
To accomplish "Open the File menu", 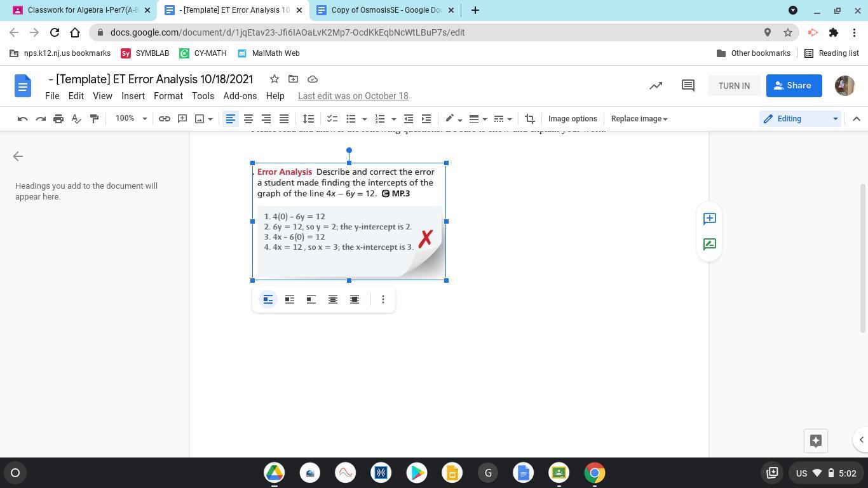I will click(x=52, y=96).
